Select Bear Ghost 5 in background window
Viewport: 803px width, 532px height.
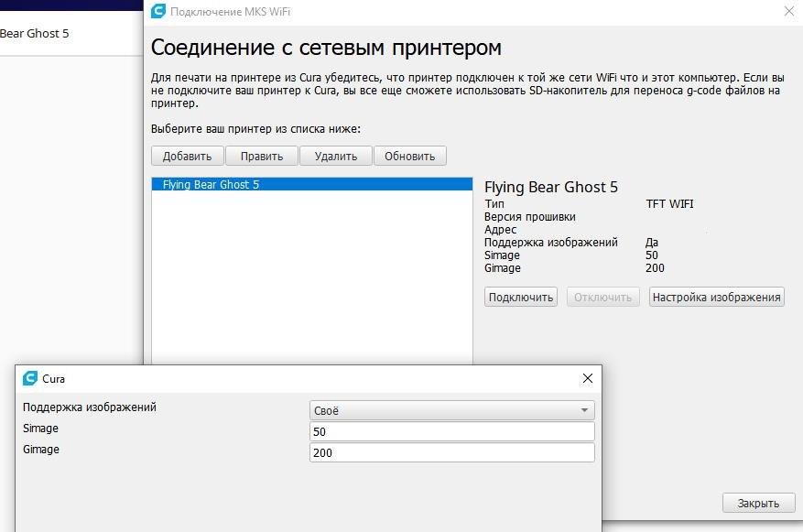[34, 34]
